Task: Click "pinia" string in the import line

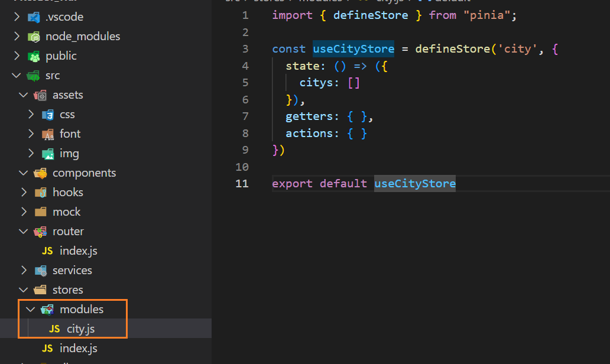Action: coord(486,15)
